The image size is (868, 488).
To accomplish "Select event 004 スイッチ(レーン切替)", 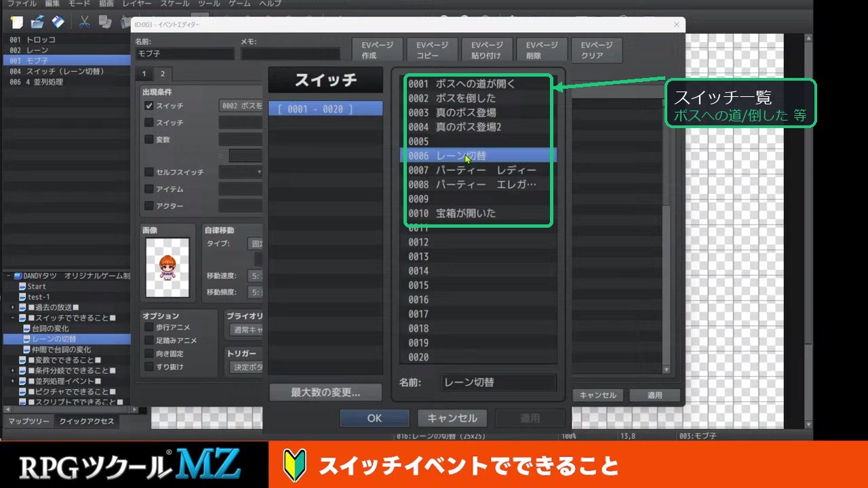I will click(x=66, y=71).
